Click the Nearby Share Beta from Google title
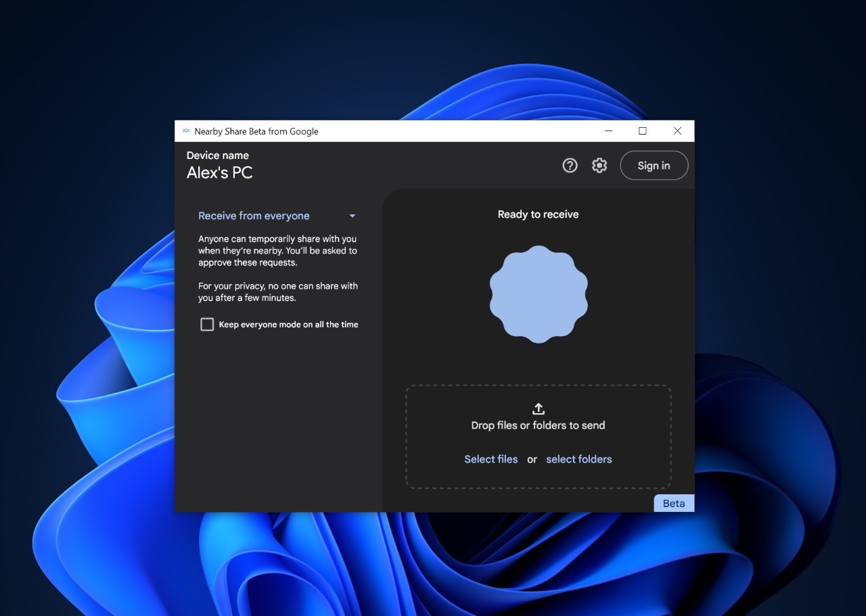The width and height of the screenshot is (866, 616). pos(256,131)
